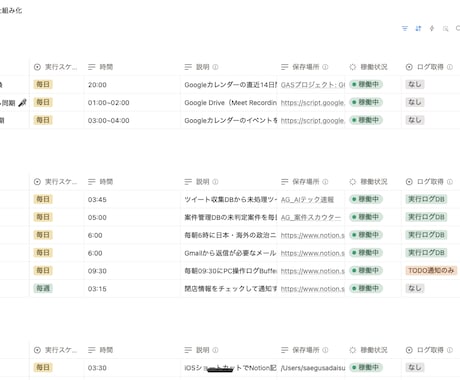Click the 毎週 tag in the 03:15 row
The height and width of the screenshot is (380, 460).
43,288
